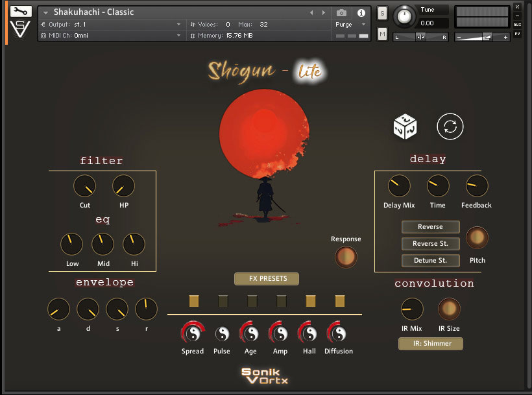Toggle the Diffusion effect switch
Screen dimensions: 532x395
[x=339, y=301]
